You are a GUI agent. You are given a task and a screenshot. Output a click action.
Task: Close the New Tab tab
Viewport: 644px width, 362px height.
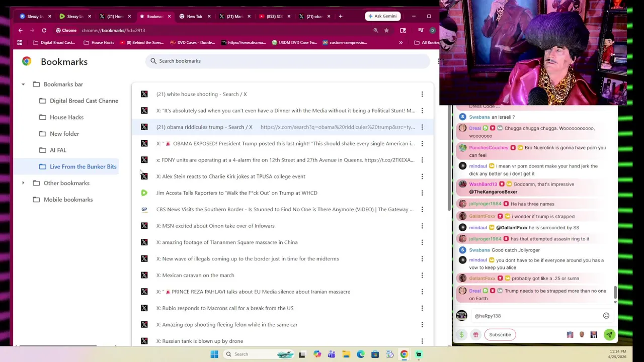(x=209, y=16)
